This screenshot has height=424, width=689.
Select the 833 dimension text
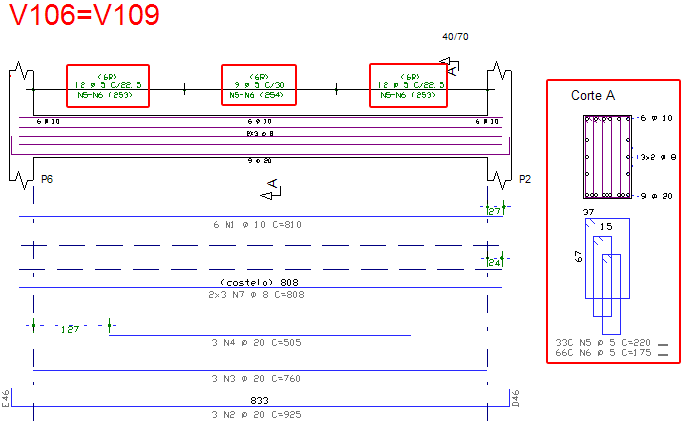(259, 400)
